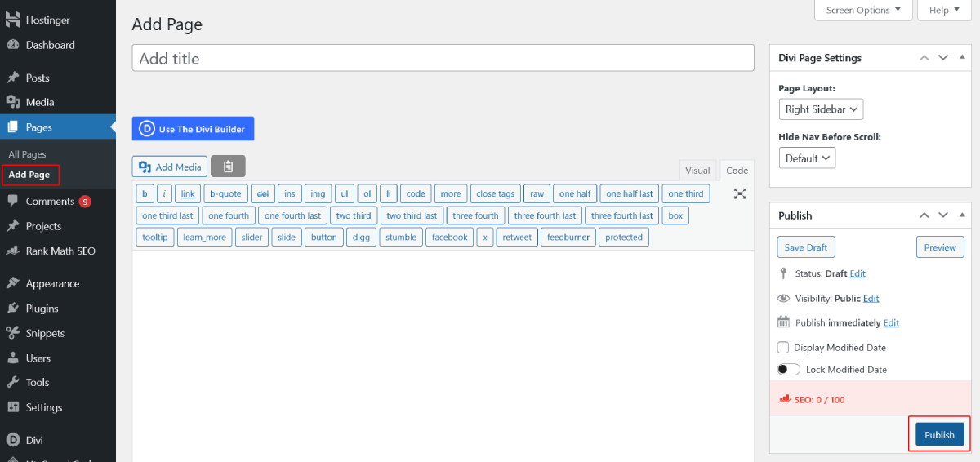Open All Pages submenu link

28,154
